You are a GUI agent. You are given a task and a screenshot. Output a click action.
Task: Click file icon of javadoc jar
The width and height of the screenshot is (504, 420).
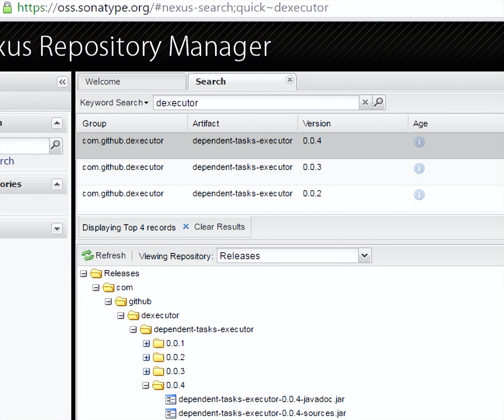tap(171, 399)
